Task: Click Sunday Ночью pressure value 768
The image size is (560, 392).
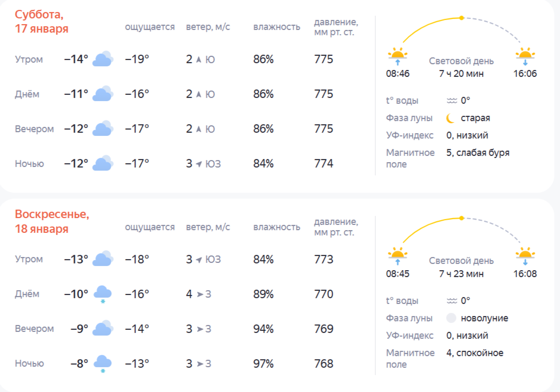Action: (324, 364)
